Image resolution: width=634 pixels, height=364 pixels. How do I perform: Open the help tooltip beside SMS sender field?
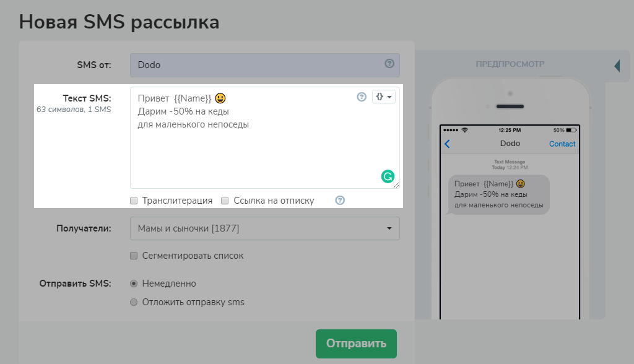point(391,64)
